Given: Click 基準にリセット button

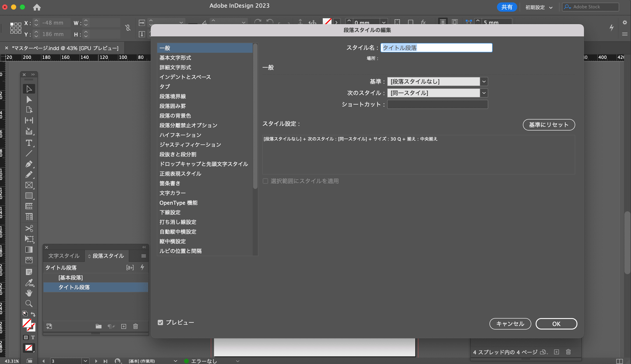Looking at the screenshot, I should click(x=549, y=125).
